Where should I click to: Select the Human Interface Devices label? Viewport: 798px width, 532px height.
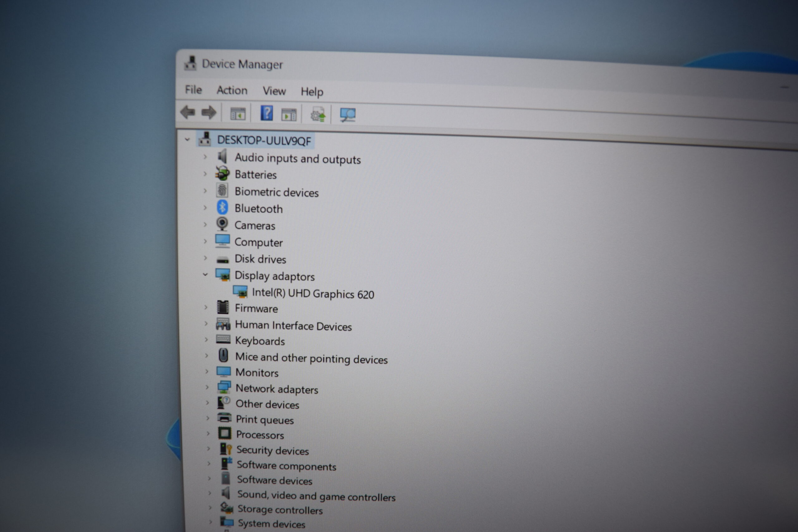pos(293,326)
